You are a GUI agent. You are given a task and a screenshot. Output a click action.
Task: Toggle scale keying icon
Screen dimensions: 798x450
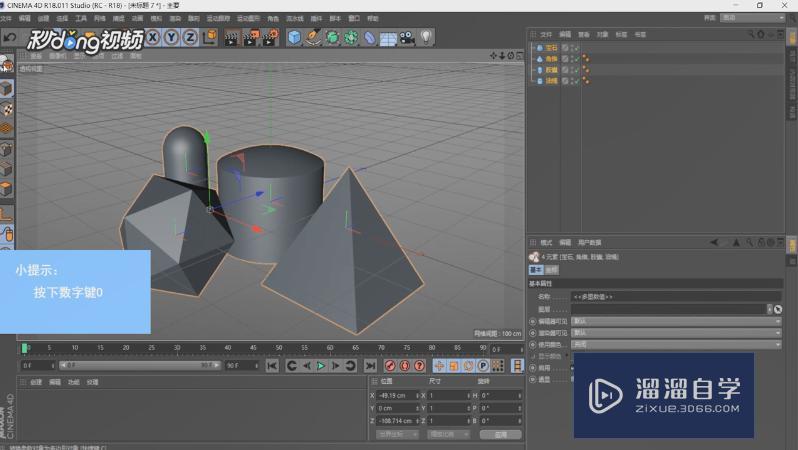tap(454, 365)
